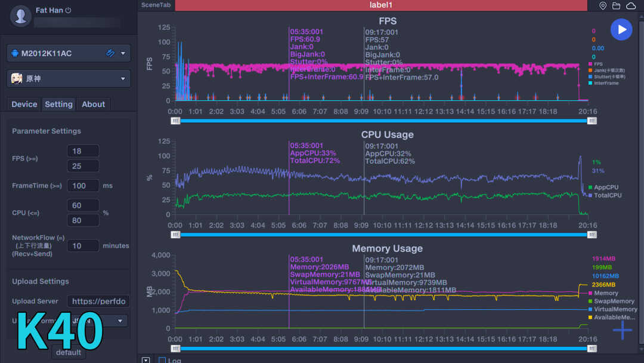Screen dimensions: 644x363
Task: Toggle the AvailableMe... legend entry
Action: 612,318
